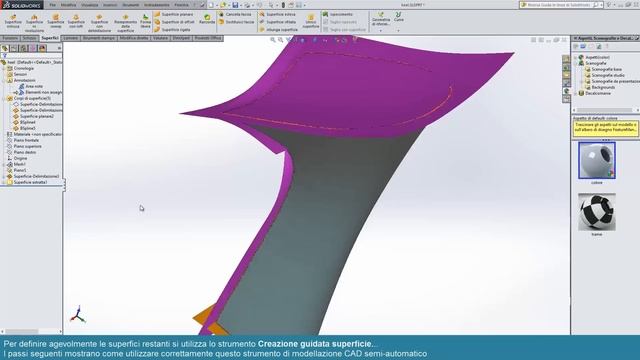Select the Sensori tree item
This screenshot has width=640, height=360.
(x=20, y=75)
